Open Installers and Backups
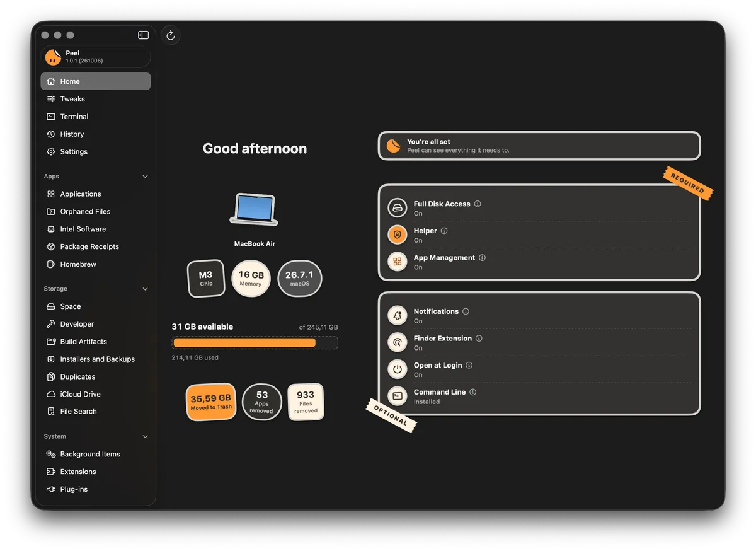Screen dimensions: 756x551 click(x=96, y=359)
